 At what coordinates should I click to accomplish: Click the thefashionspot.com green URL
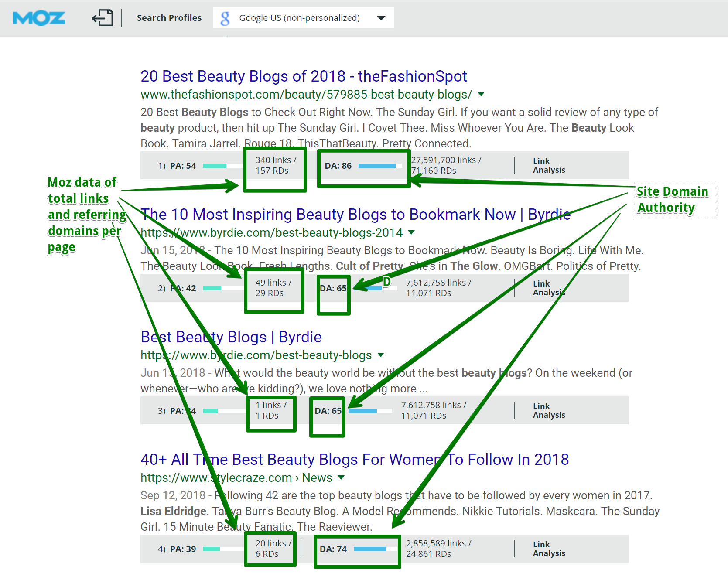[x=306, y=95]
